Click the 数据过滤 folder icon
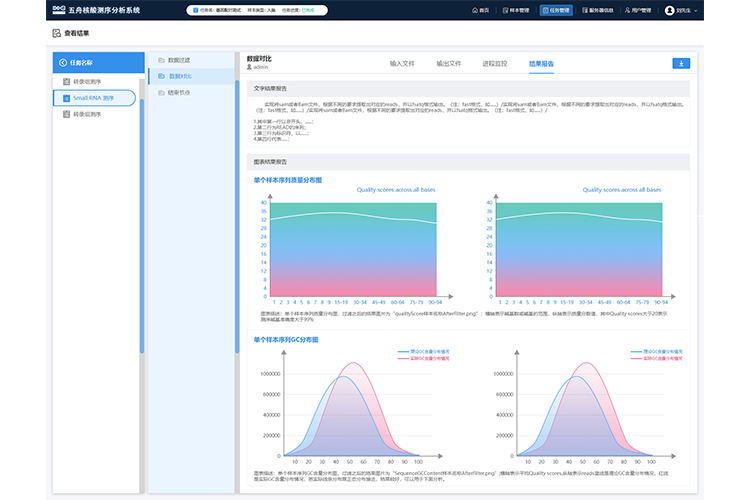 tap(161, 60)
